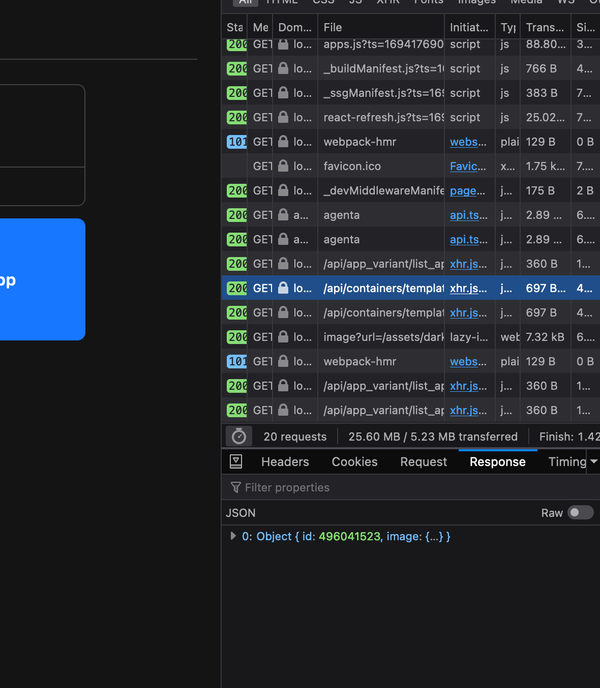Click the toggle network details panel icon

[x=236, y=462]
